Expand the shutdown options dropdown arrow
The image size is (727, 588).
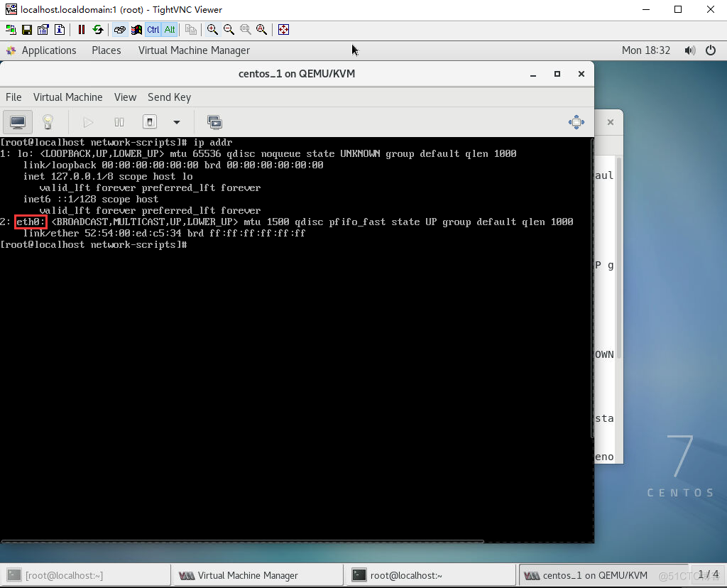(x=176, y=122)
